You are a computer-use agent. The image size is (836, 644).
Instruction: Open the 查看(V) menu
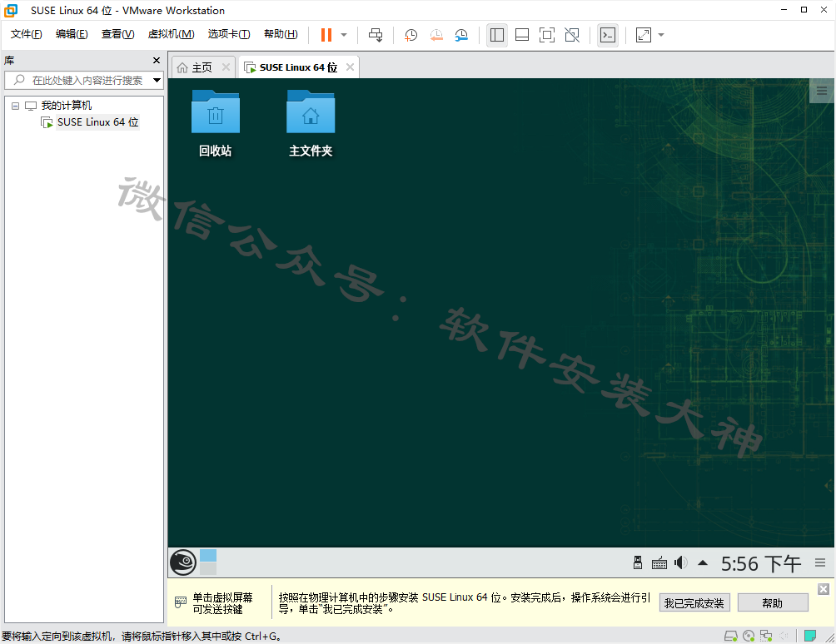click(x=118, y=34)
